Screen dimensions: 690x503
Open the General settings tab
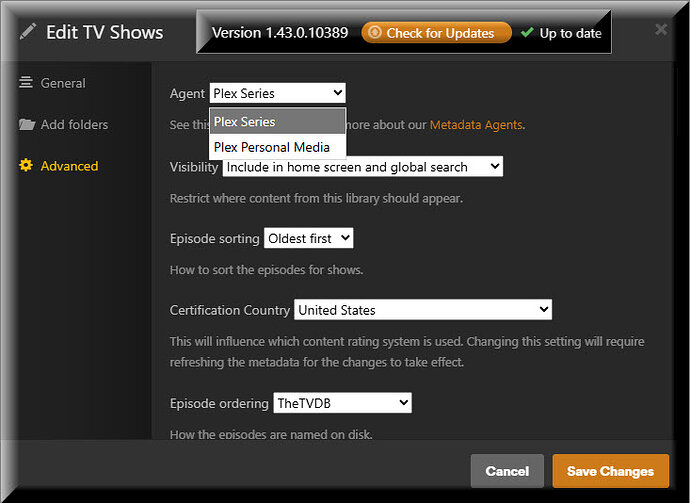click(53, 83)
